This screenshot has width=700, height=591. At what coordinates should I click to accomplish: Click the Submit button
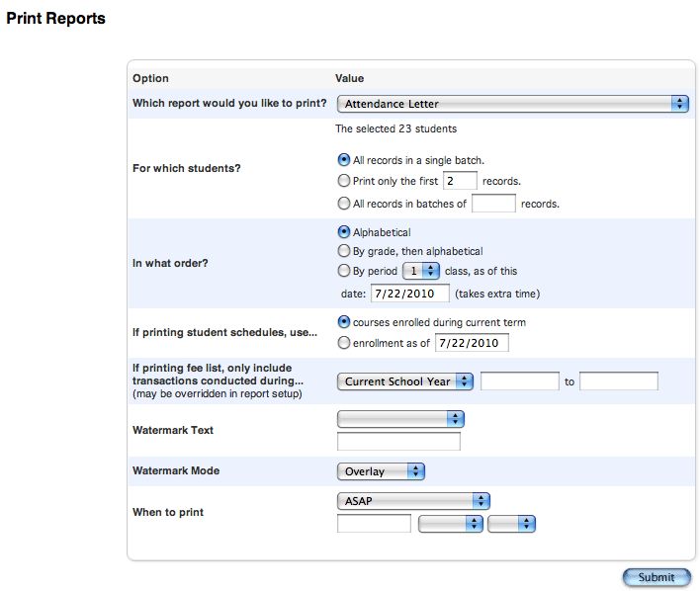pyautogui.click(x=656, y=577)
